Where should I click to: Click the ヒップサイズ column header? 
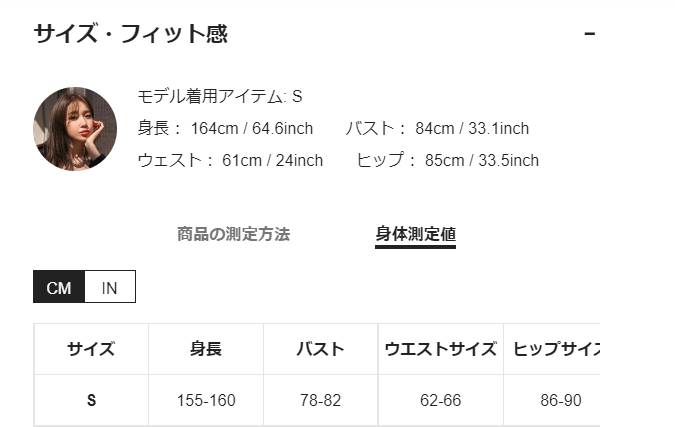[x=555, y=349]
